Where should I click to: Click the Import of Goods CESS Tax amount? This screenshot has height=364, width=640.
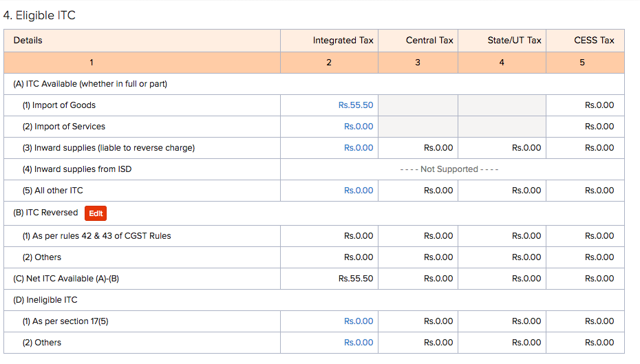pyautogui.click(x=599, y=105)
